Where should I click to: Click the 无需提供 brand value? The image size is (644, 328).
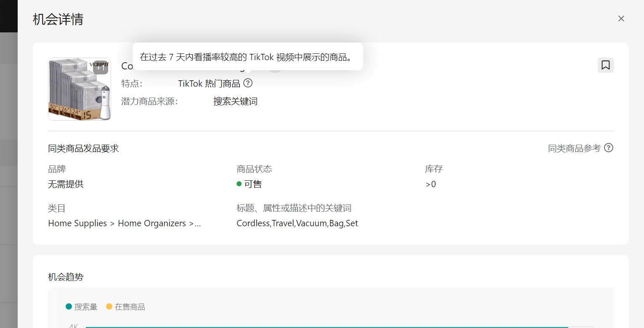coord(66,184)
